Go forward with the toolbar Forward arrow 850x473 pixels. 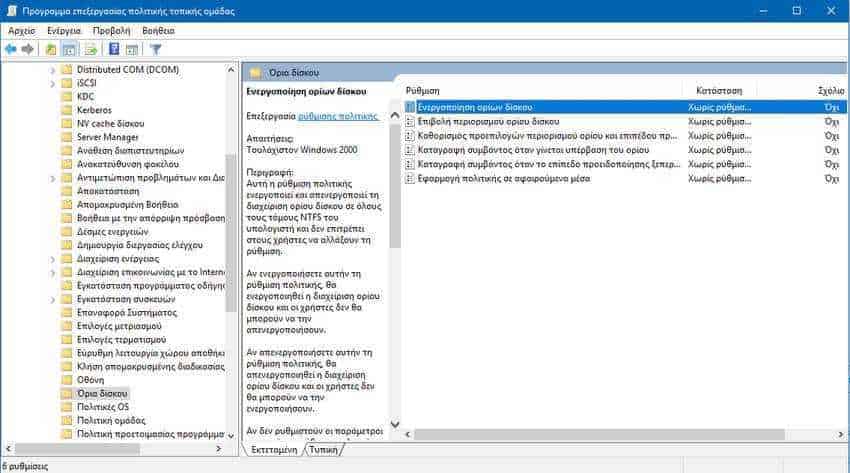click(27, 49)
